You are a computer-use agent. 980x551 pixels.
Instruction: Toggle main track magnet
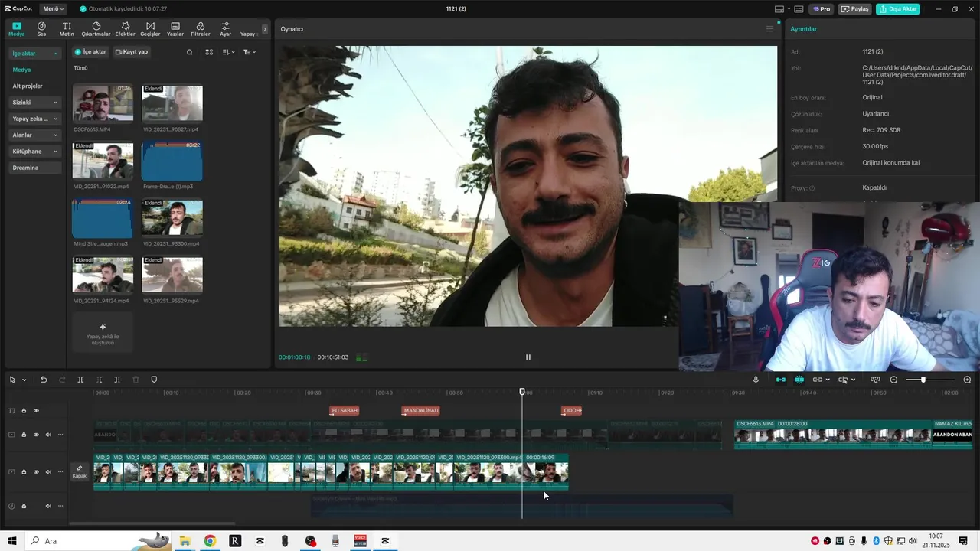[781, 380]
